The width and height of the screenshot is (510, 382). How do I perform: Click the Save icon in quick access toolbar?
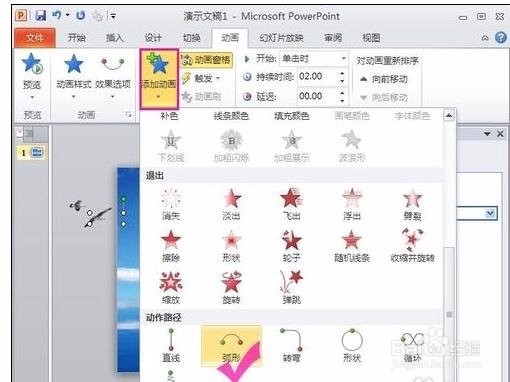[x=41, y=16]
